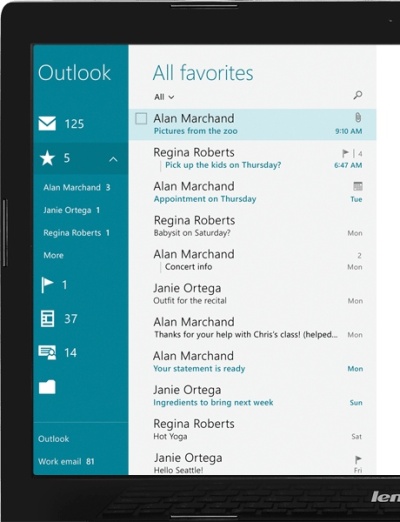
Task: Switch to the Outlook account link
Action: [53, 439]
